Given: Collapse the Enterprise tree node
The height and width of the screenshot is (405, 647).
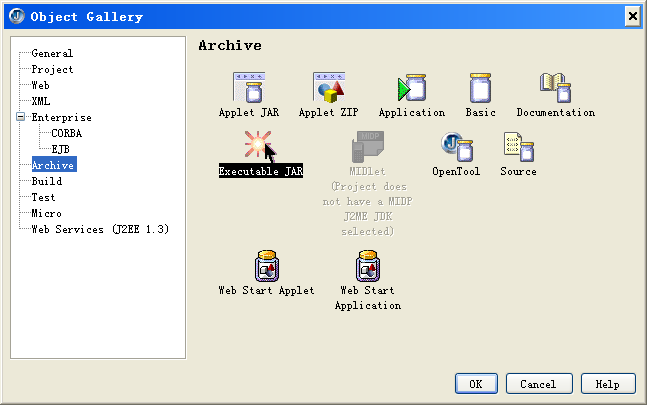Looking at the screenshot, I should 20,117.
